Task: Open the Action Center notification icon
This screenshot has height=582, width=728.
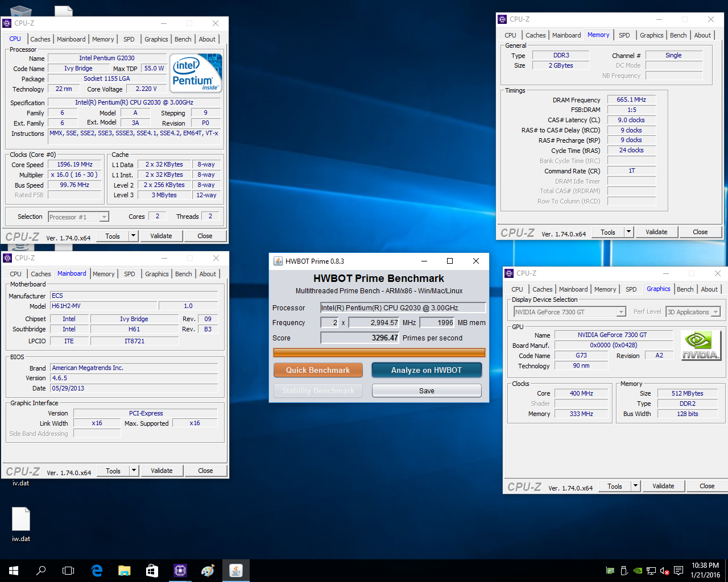Action: pyautogui.click(x=679, y=571)
